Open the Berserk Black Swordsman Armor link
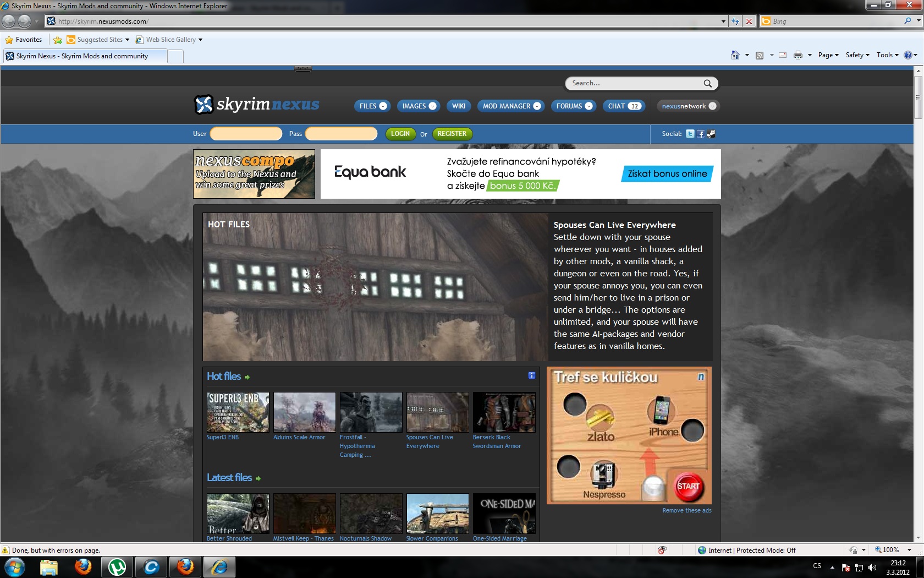The width and height of the screenshot is (924, 578). click(497, 441)
